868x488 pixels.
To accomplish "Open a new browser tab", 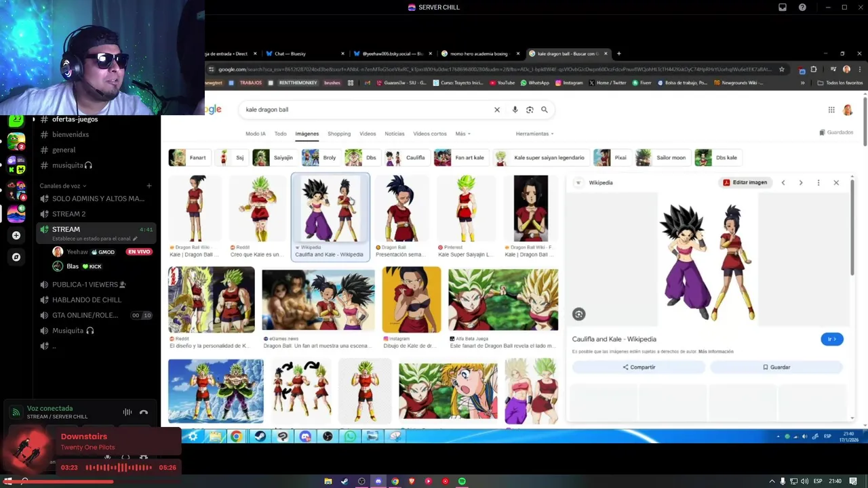I will 618,54.
